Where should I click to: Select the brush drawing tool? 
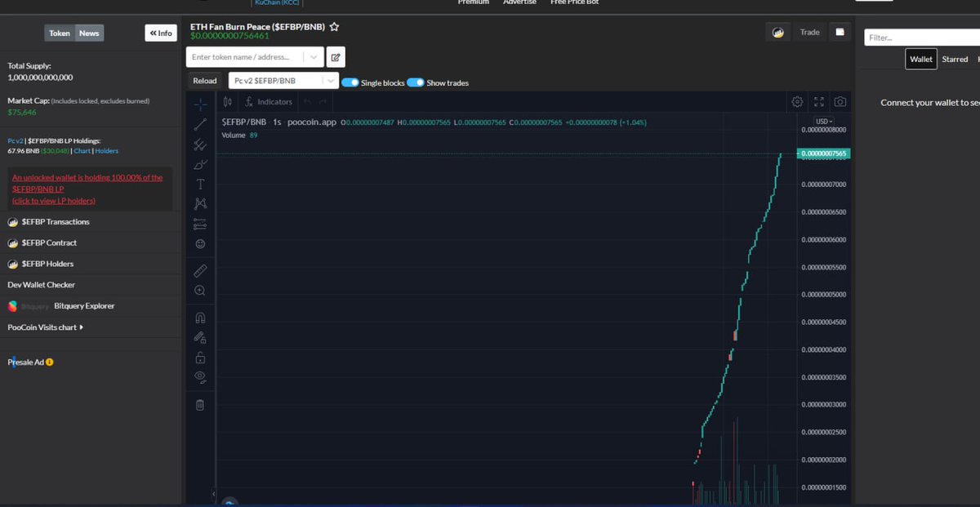point(200,164)
